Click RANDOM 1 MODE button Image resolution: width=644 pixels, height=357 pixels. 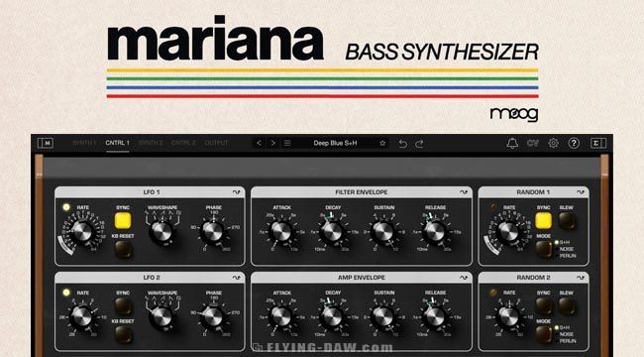coord(543,249)
